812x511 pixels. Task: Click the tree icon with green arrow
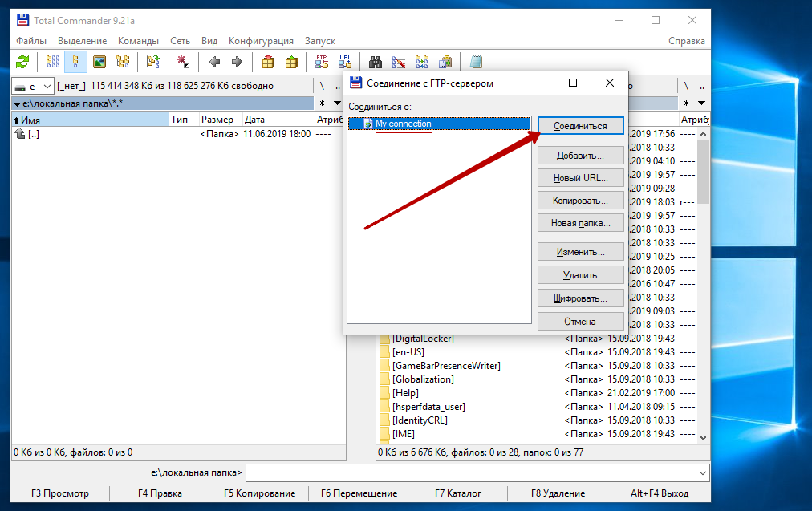click(x=152, y=62)
